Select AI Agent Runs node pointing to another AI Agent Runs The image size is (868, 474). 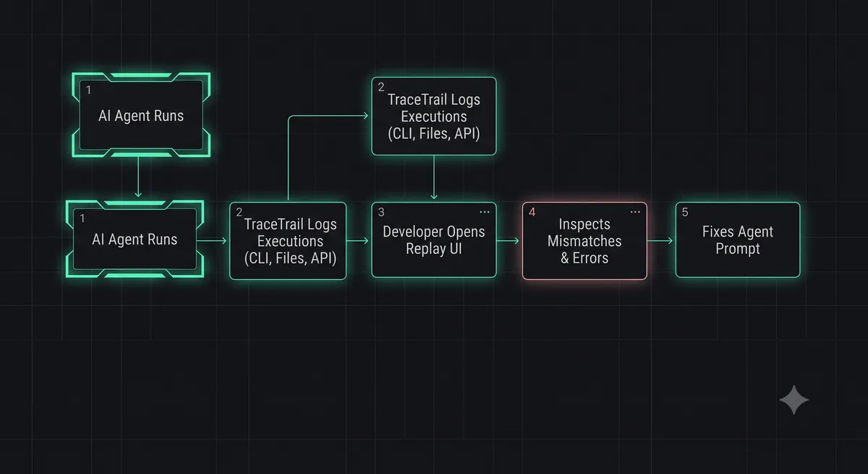pos(141,116)
